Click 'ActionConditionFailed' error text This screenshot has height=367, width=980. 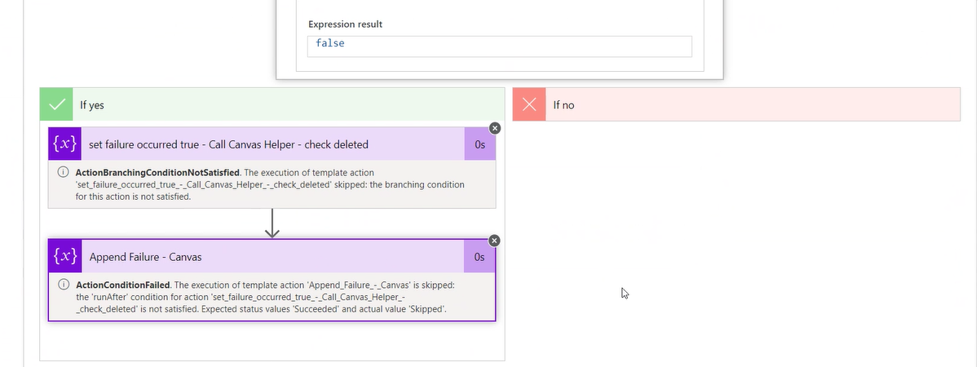click(x=122, y=285)
